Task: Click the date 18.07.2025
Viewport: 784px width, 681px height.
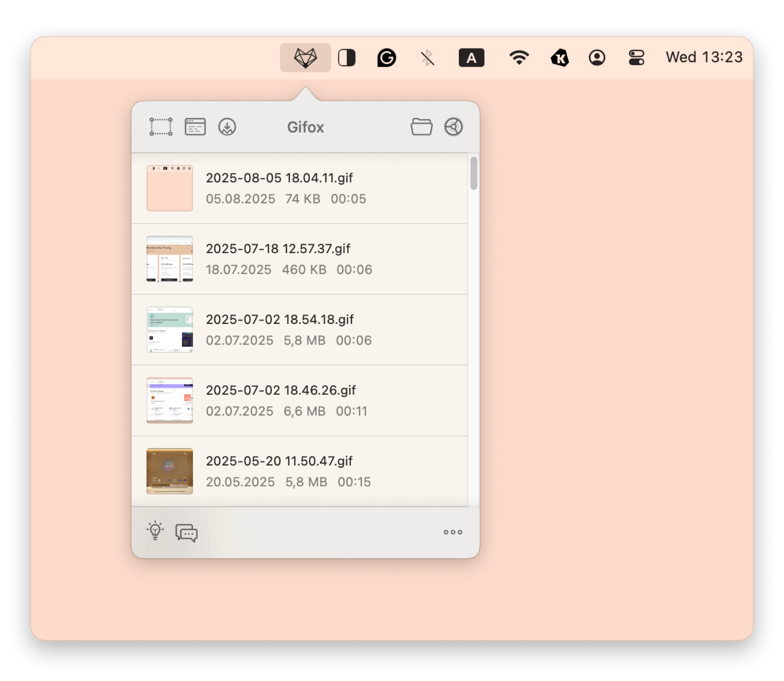Action: (239, 270)
